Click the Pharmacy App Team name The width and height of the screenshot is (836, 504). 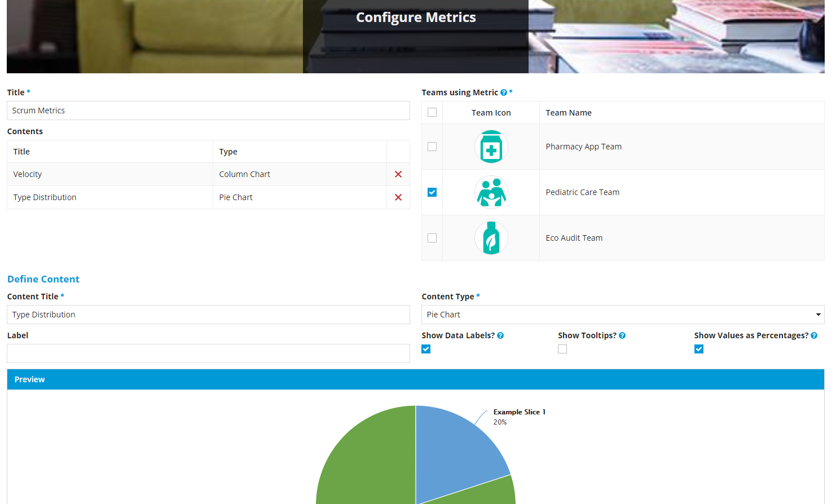pyautogui.click(x=583, y=147)
